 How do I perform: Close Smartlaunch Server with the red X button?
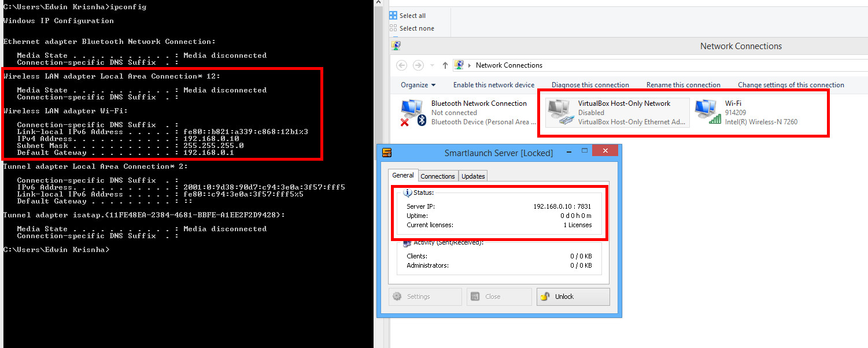(605, 151)
